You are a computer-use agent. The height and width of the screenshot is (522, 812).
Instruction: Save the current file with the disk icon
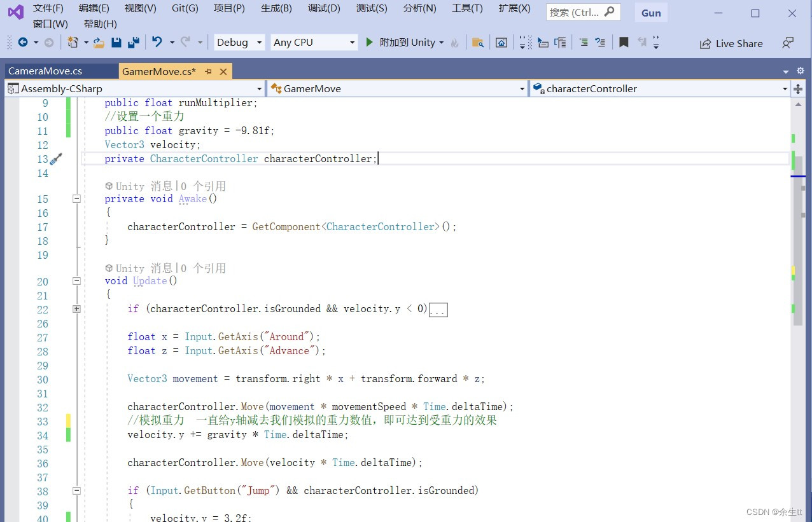click(x=116, y=43)
